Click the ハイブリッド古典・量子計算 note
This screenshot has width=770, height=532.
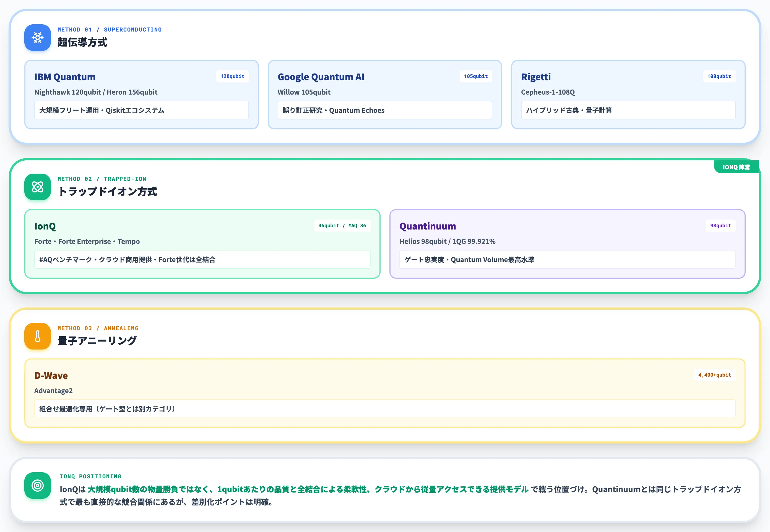(x=628, y=110)
